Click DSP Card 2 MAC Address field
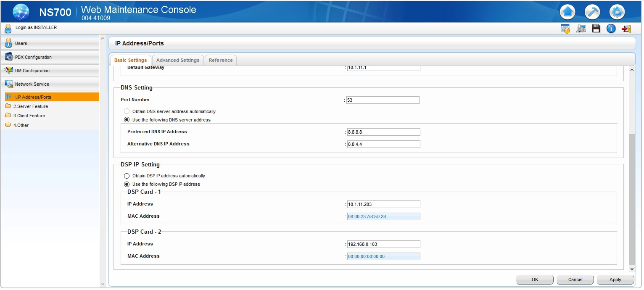Image resolution: width=644 pixels, height=290 pixels. [383, 256]
